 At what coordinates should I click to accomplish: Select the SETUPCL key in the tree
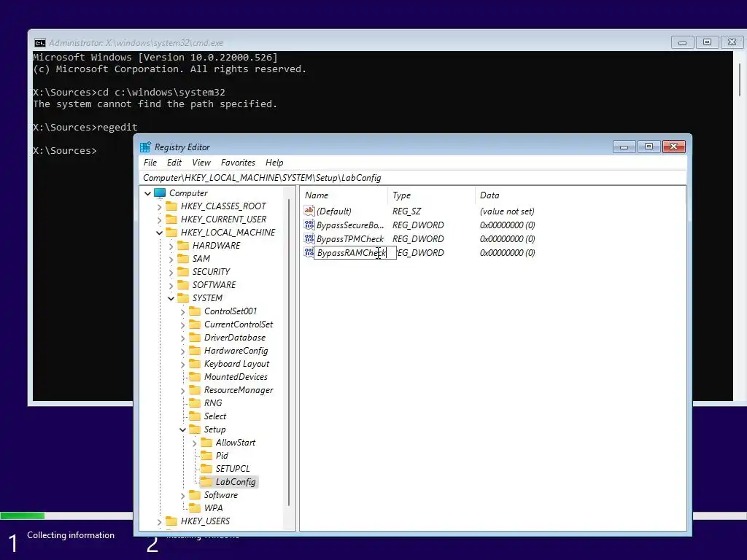pyautogui.click(x=233, y=469)
